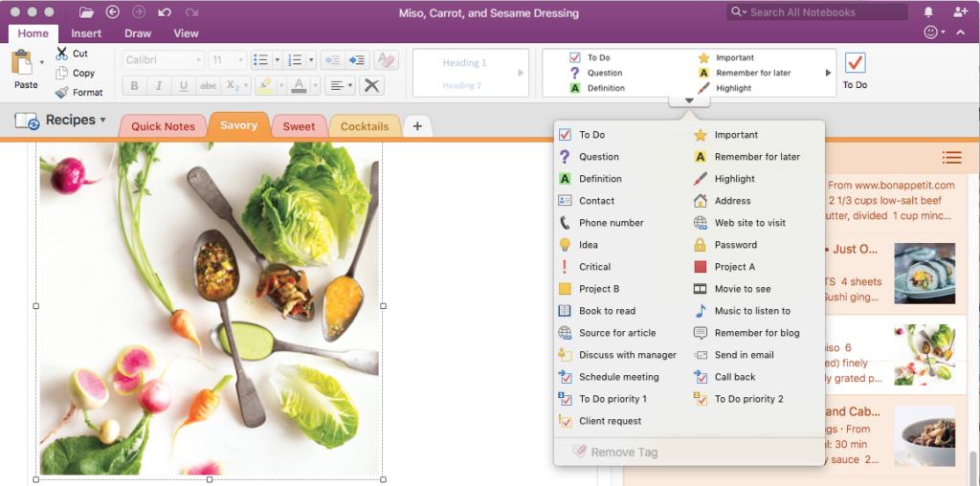980x486 pixels.
Task: Expand the Recipes notebook dropdown
Action: (x=103, y=120)
